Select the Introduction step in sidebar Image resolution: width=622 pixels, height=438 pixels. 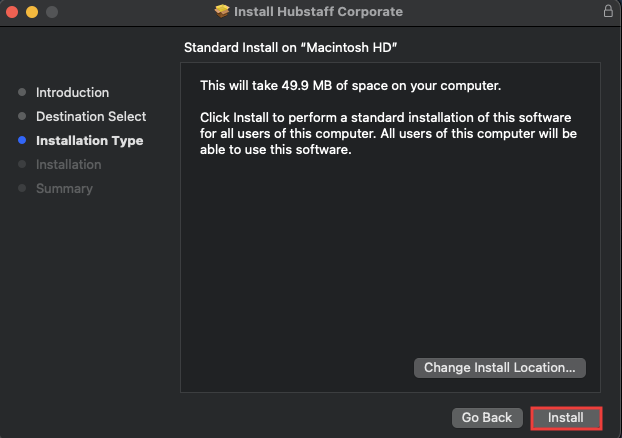pyautogui.click(x=73, y=92)
